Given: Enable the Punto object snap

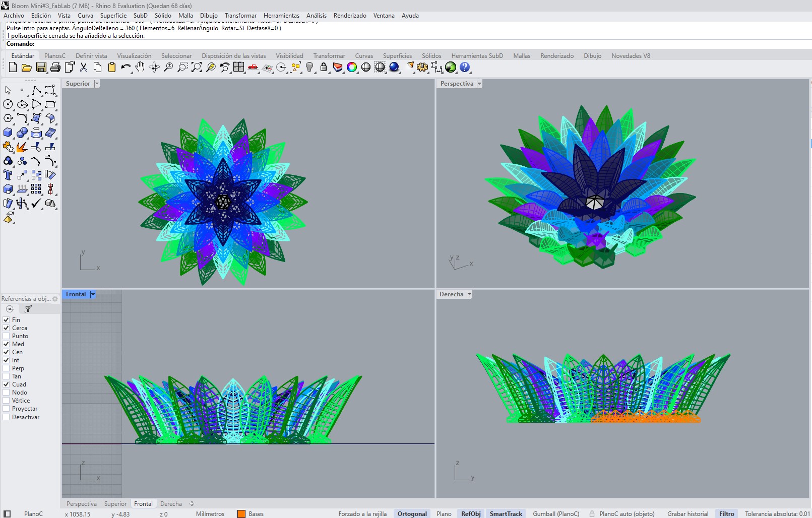Looking at the screenshot, I should pos(6,336).
